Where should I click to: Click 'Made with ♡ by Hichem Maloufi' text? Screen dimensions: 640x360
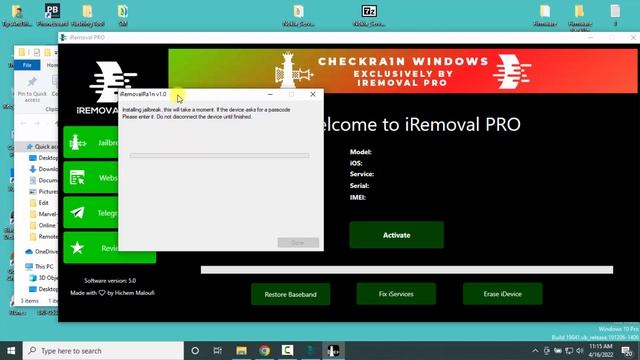click(x=112, y=293)
